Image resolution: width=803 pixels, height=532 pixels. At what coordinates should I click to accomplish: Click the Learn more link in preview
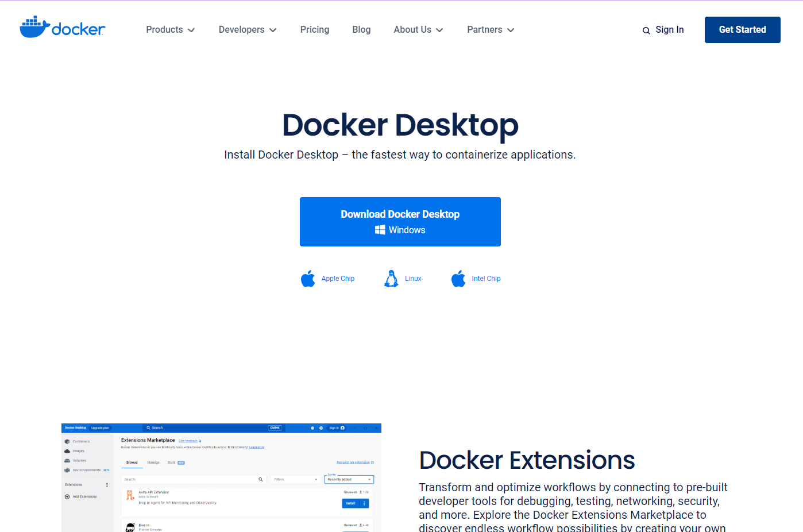257,447
